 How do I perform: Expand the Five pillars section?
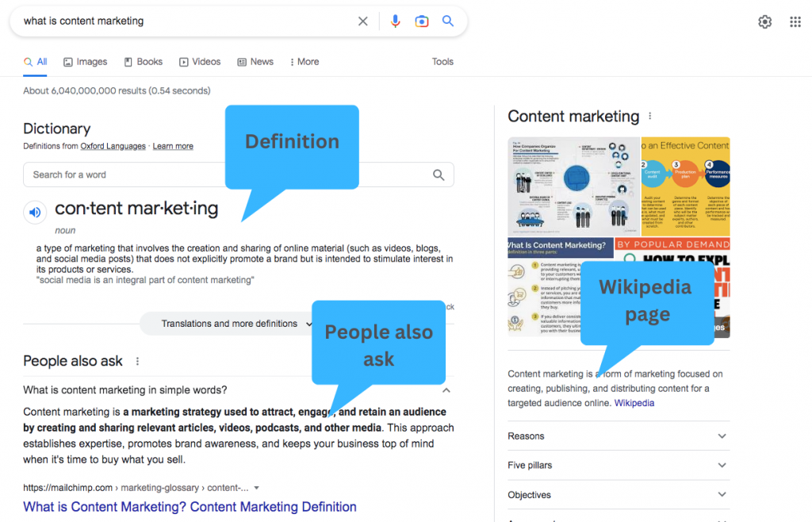(721, 466)
